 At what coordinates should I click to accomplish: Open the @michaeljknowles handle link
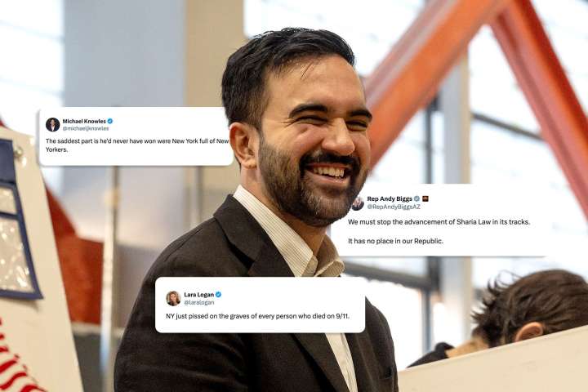point(86,128)
